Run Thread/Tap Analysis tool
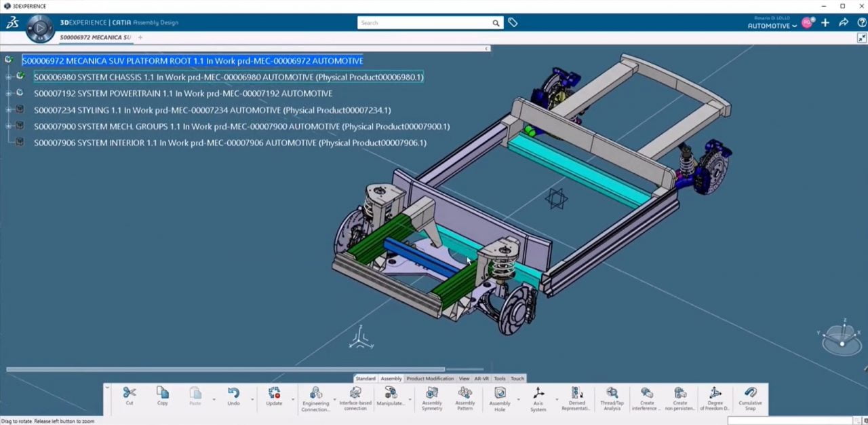The image size is (868, 425). [612, 392]
